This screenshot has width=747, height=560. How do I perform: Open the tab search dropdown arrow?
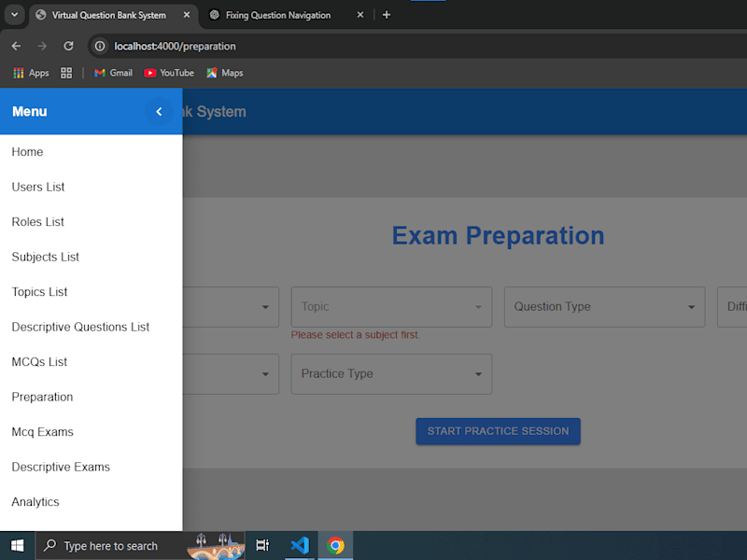point(15,15)
